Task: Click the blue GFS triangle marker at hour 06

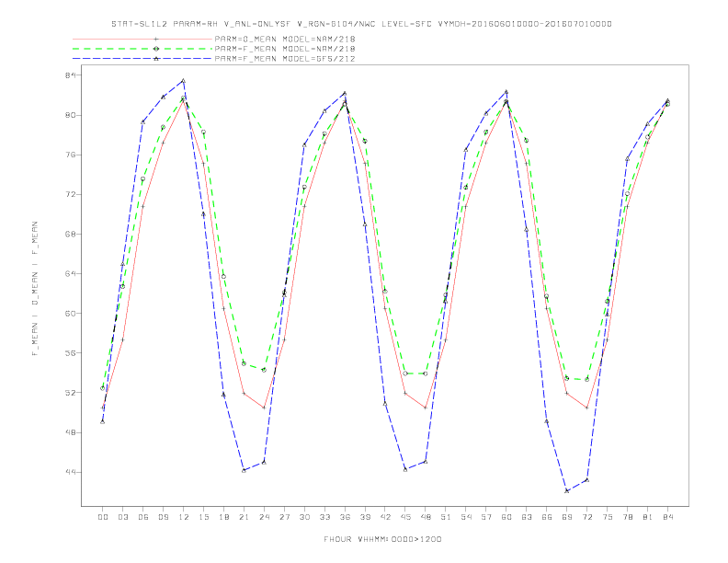Action: pyautogui.click(x=143, y=121)
